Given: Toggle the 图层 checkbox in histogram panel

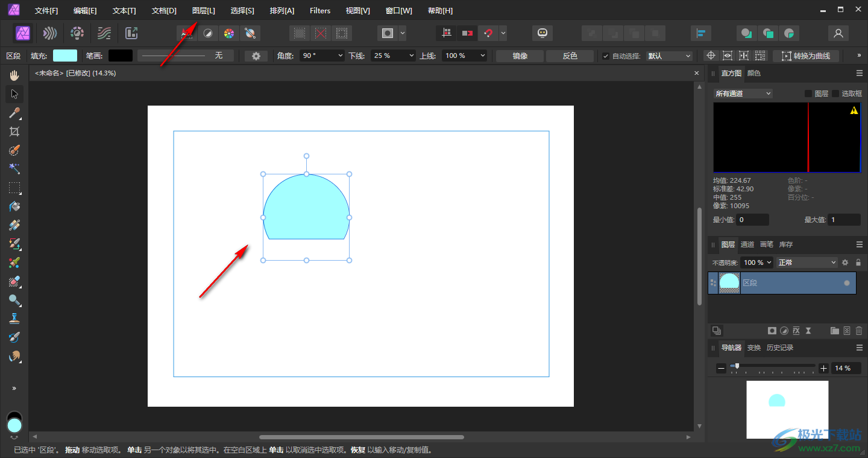Looking at the screenshot, I should coord(808,94).
